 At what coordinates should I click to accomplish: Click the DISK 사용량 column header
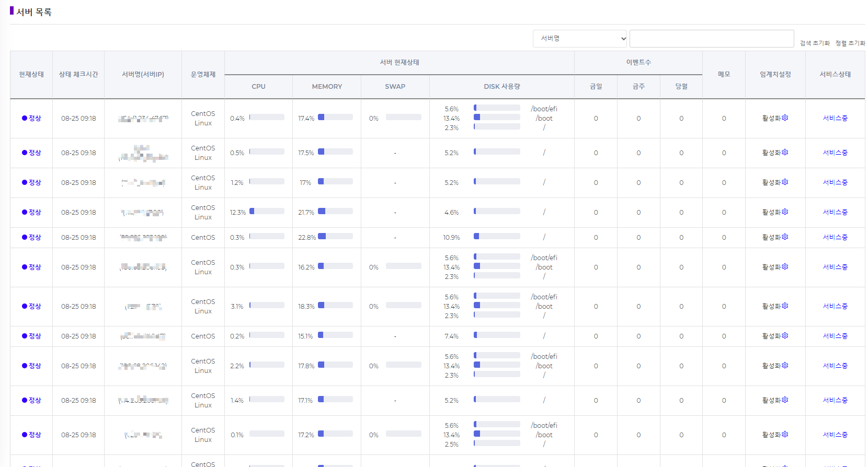[x=502, y=87]
